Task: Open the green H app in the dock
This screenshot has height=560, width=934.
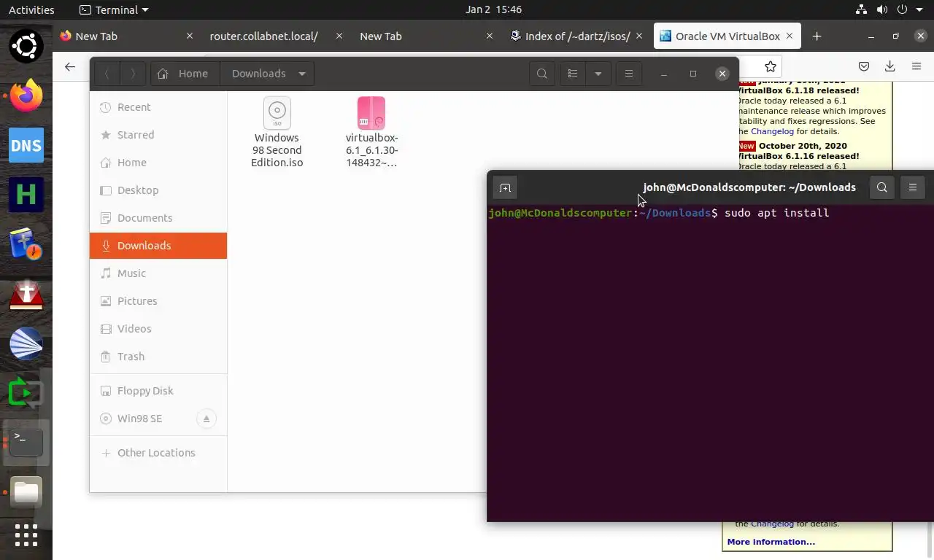Action: [26, 195]
